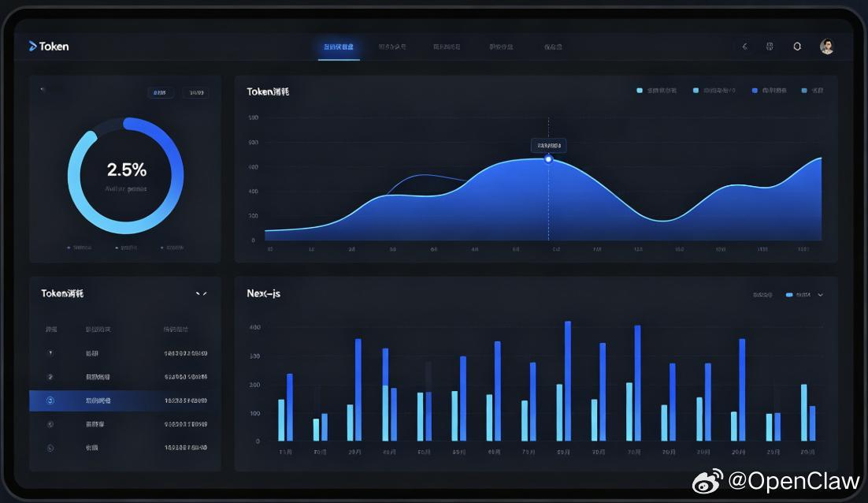Click the circular notification icon in header

tap(797, 47)
